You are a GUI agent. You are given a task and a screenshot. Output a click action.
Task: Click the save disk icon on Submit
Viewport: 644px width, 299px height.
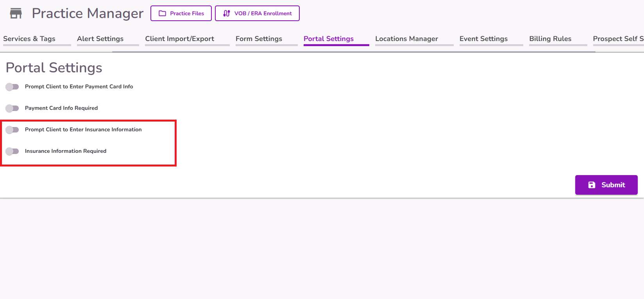point(592,185)
